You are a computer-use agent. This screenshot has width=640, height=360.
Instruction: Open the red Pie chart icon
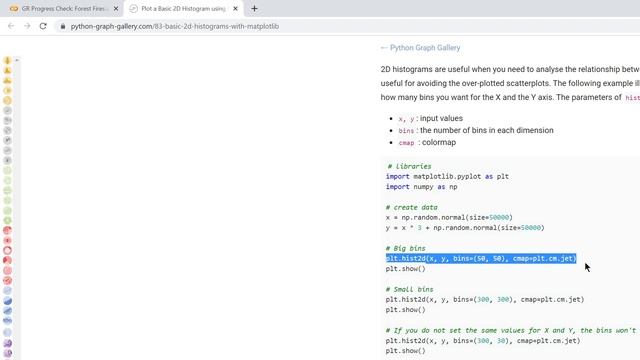[x=7, y=260]
